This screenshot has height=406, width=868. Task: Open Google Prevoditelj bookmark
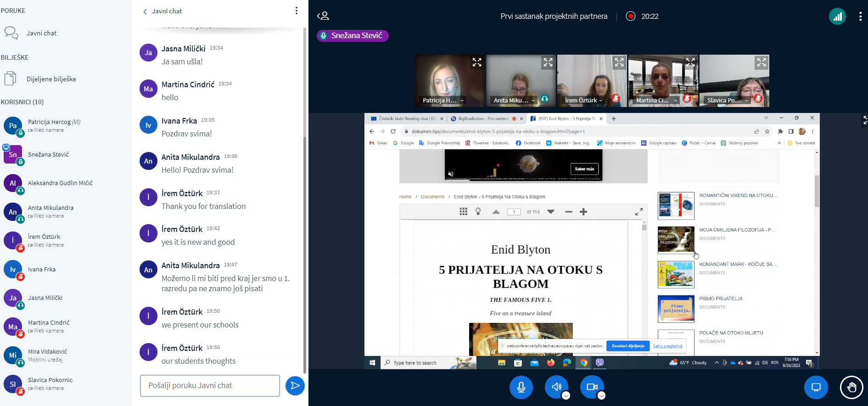coord(439,143)
